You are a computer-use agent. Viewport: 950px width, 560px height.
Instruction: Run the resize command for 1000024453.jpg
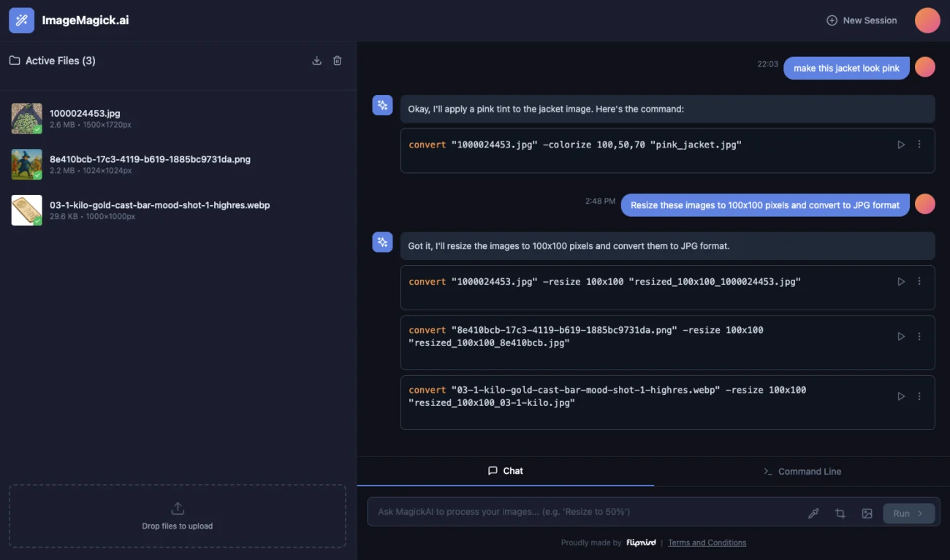pyautogui.click(x=901, y=282)
